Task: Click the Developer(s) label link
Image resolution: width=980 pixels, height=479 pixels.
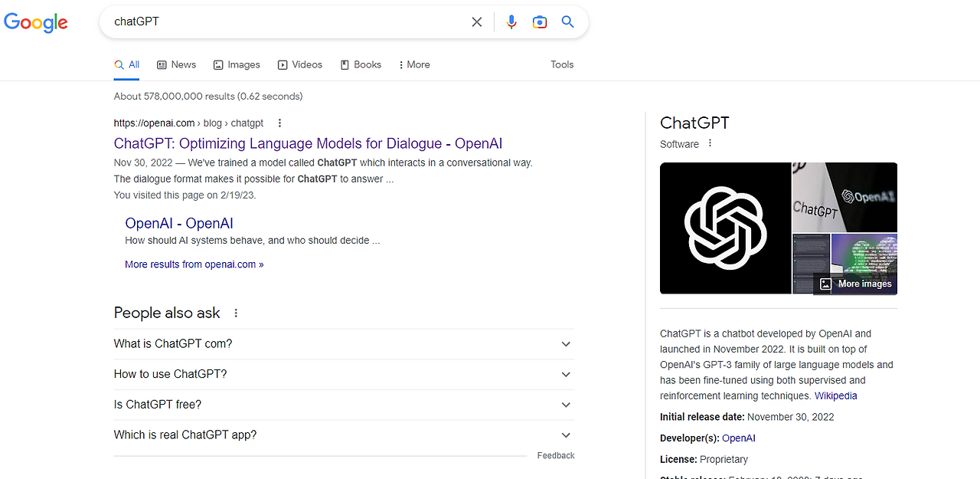Action: tap(689, 438)
